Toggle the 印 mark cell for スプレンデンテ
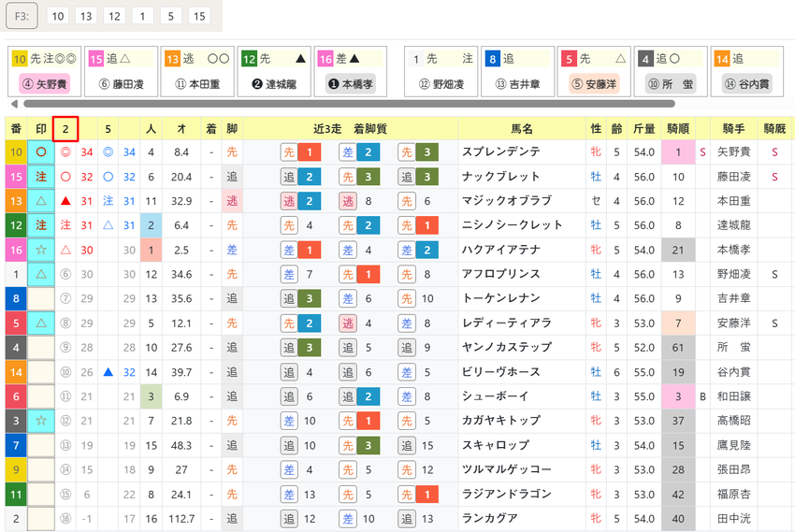The image size is (795, 532). point(41,152)
